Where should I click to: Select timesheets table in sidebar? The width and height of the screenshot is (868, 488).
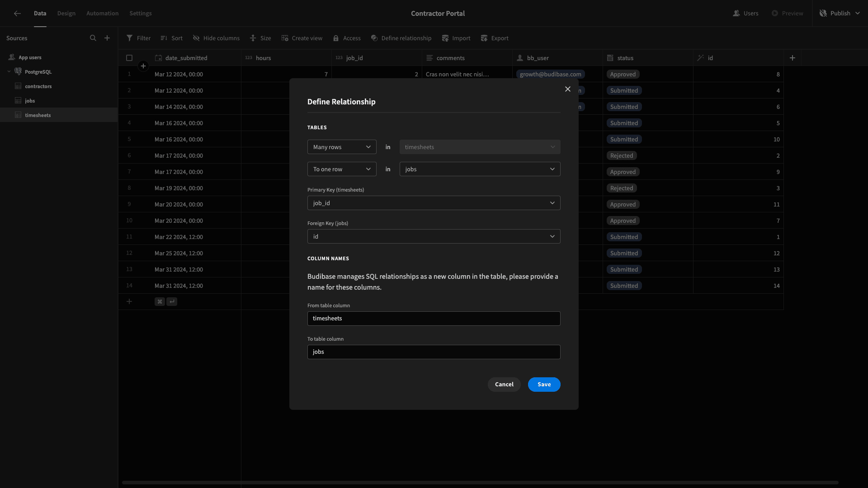(59, 115)
